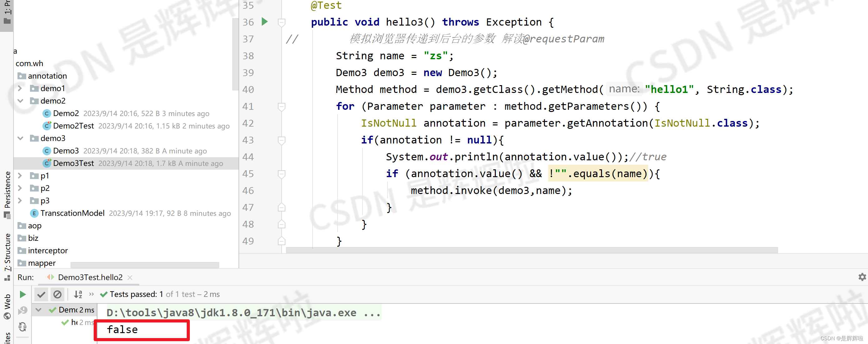Open Run panel settings gear

862,277
